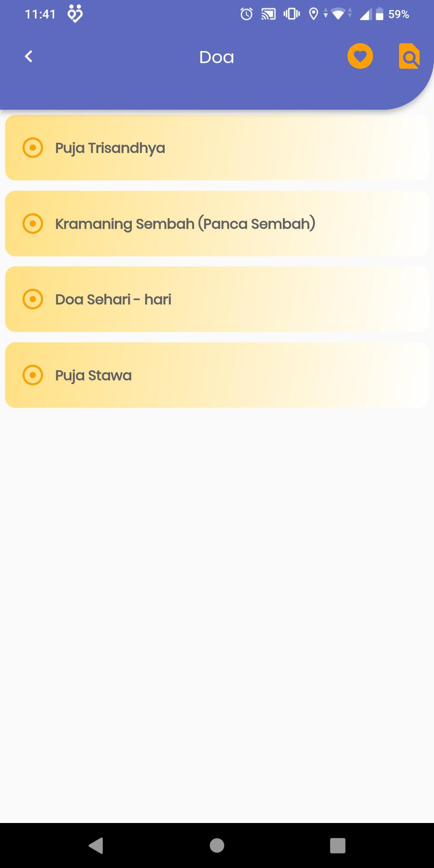Open the document search icon
434x868 pixels.
pos(409,56)
